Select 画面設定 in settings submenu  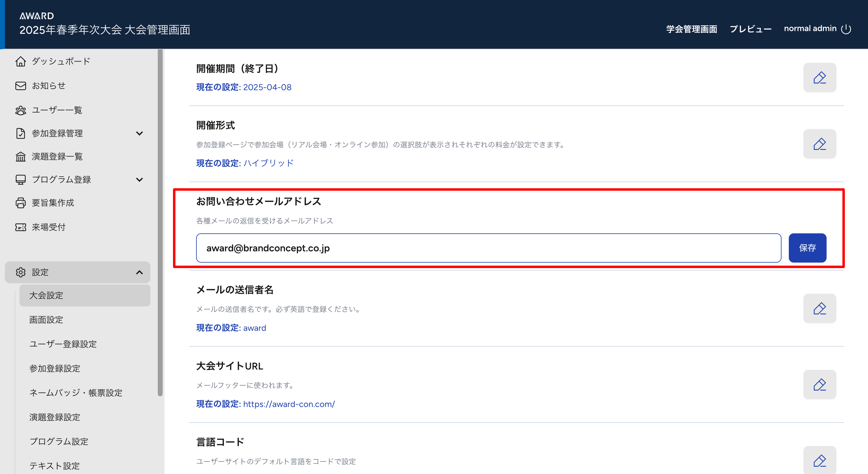point(46,320)
